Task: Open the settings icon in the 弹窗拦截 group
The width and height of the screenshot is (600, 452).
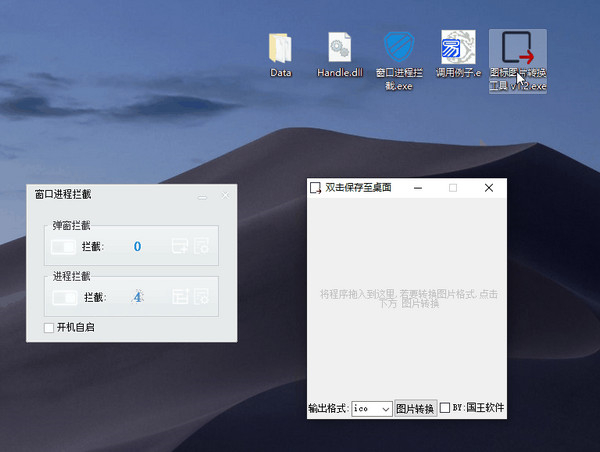Action: point(201,246)
